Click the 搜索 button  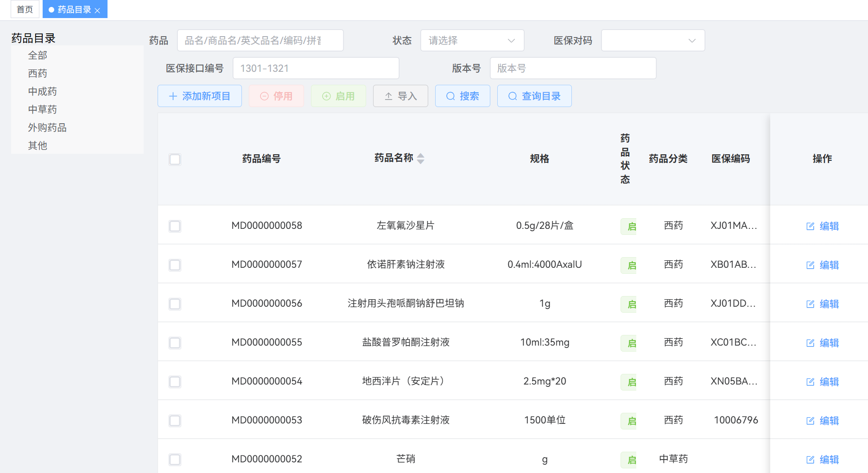(463, 96)
